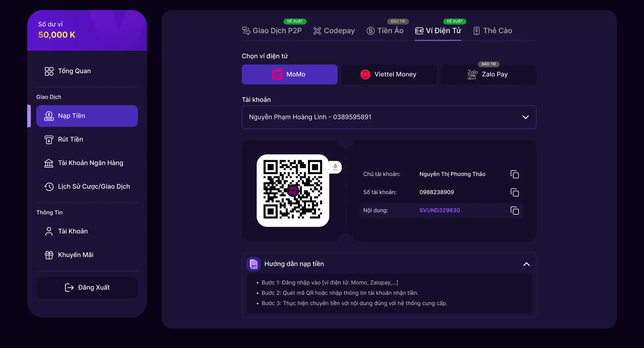Click the Rút Tiền withdraw icon

49,139
